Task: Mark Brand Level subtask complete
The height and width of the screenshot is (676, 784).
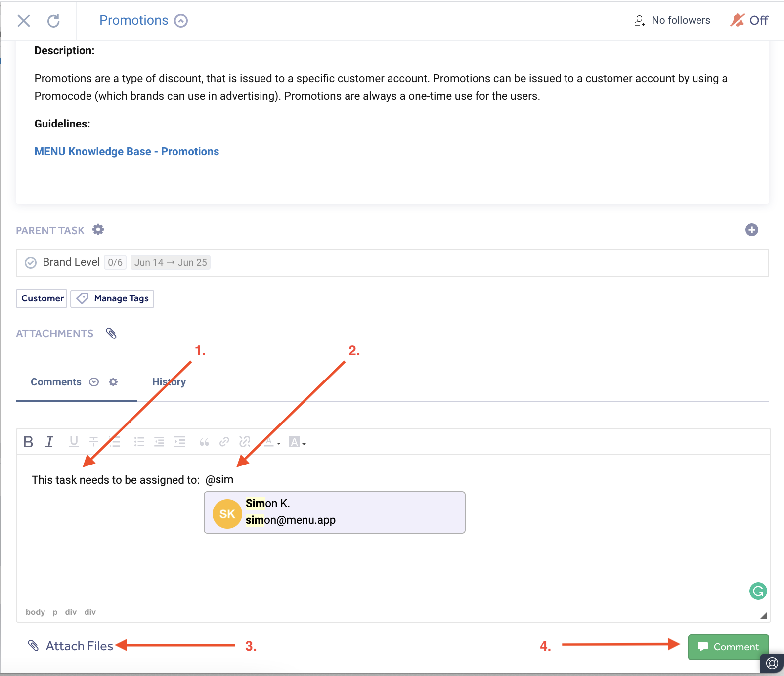Action: 31,262
